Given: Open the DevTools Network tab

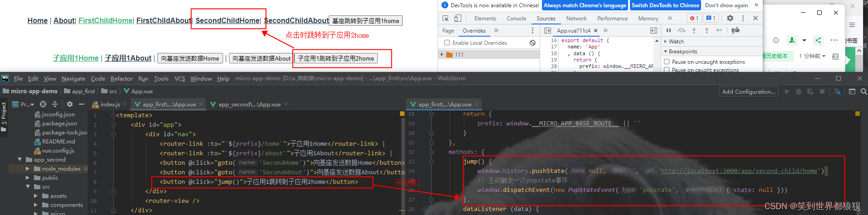Looking at the screenshot, I should coord(576,18).
